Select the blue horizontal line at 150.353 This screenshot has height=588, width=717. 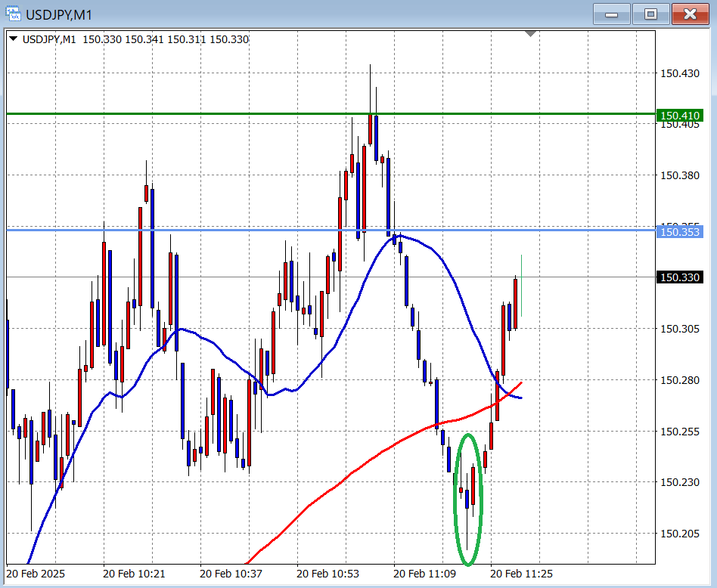click(227, 229)
